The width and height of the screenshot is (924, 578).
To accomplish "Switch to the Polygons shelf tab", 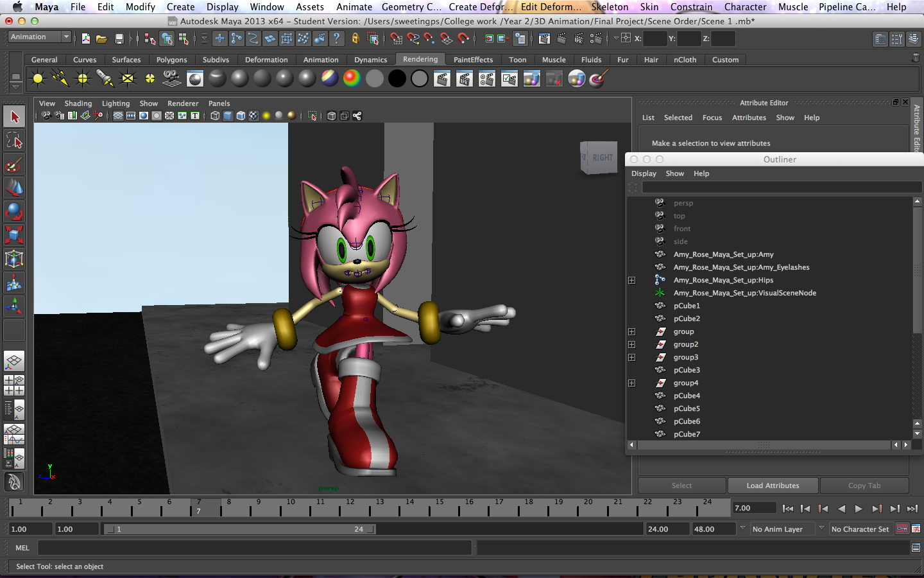I will coord(171,59).
